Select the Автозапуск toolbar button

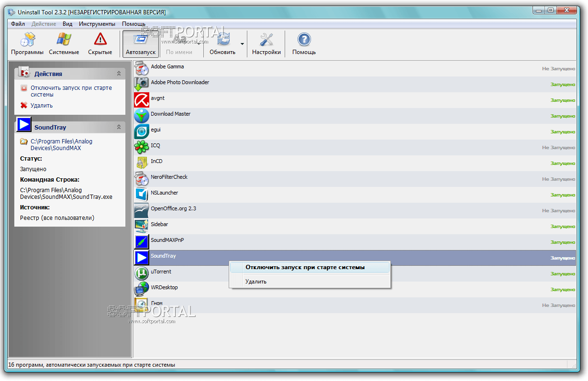click(x=141, y=44)
